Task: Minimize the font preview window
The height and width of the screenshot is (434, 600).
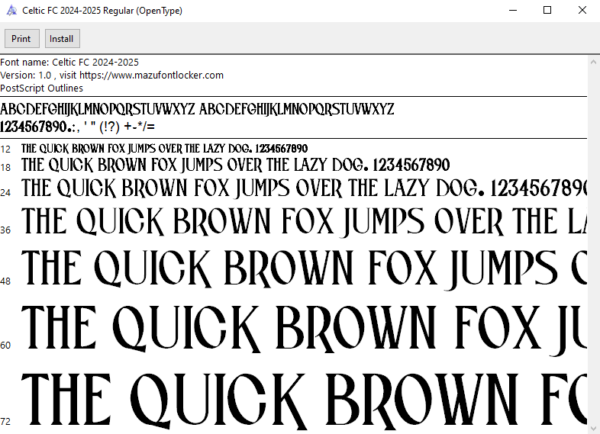Action: 513,10
